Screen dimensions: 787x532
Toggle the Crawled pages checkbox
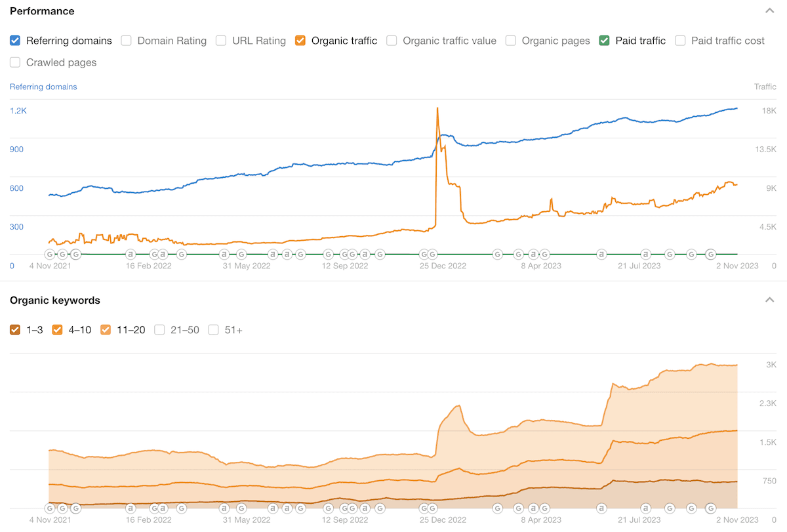[x=14, y=62]
